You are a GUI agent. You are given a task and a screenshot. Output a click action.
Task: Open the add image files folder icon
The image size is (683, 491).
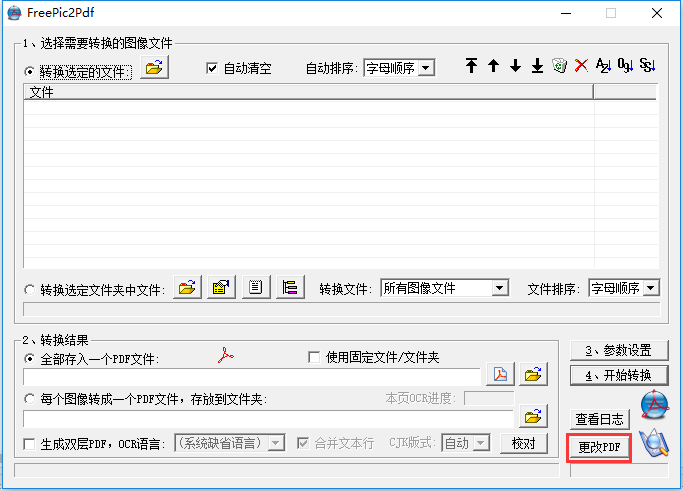tap(154, 68)
